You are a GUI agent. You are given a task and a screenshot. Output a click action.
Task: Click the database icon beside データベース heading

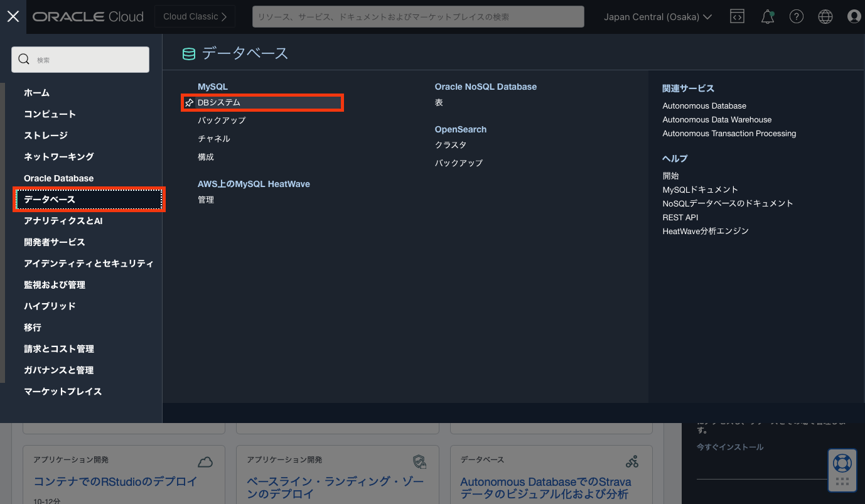pyautogui.click(x=188, y=54)
